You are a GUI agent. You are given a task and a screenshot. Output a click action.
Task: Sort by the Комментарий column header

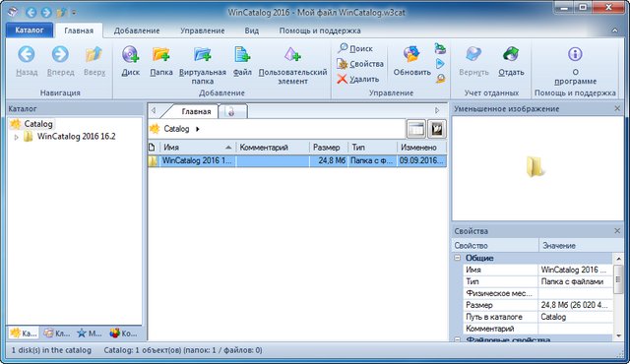click(273, 148)
